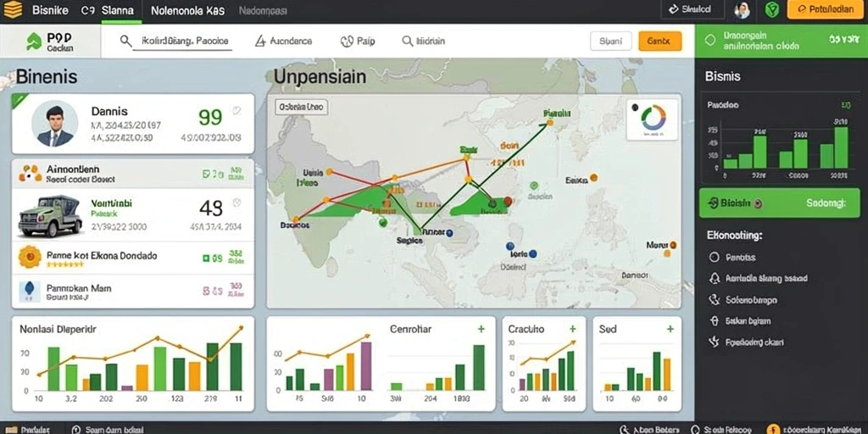The height and width of the screenshot is (434, 868).
Task: Click the orange Genix button
Action: 659,41
